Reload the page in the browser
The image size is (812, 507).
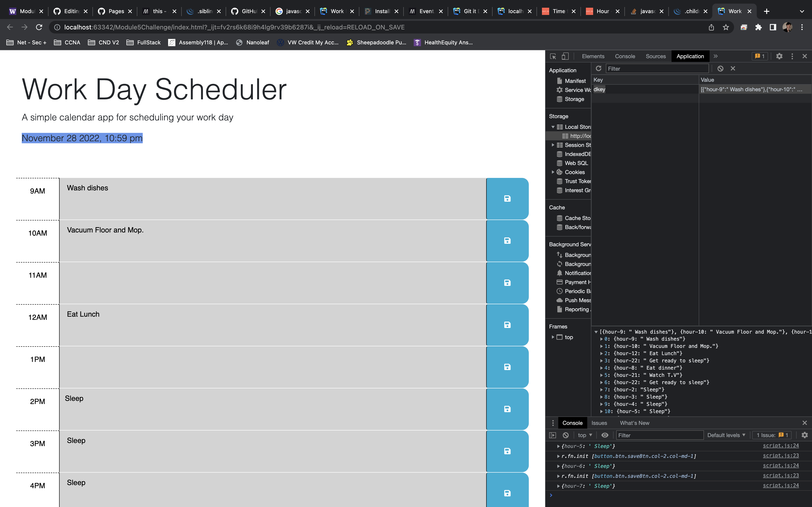(x=39, y=27)
